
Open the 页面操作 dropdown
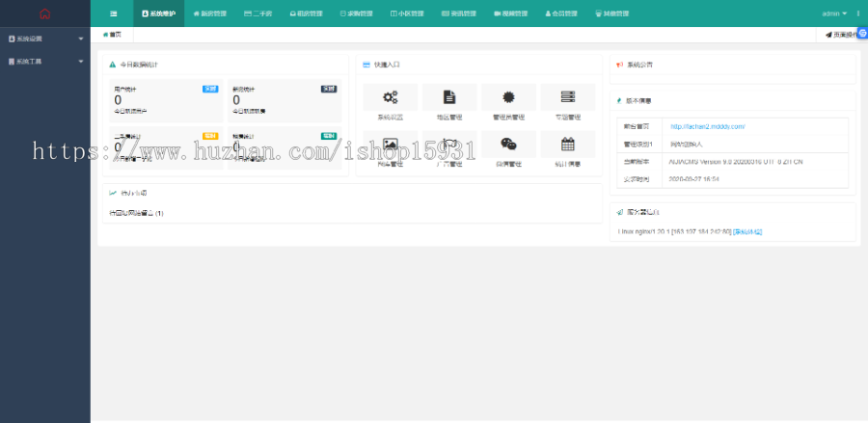pos(841,35)
